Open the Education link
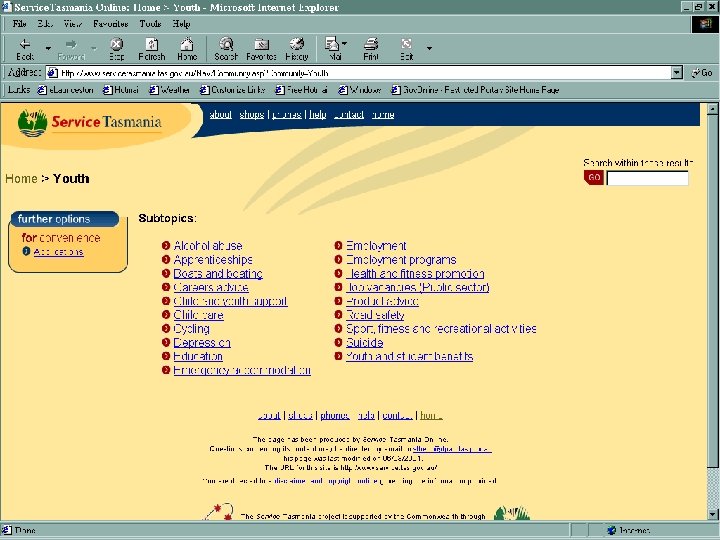The height and width of the screenshot is (540, 720). [x=198, y=356]
